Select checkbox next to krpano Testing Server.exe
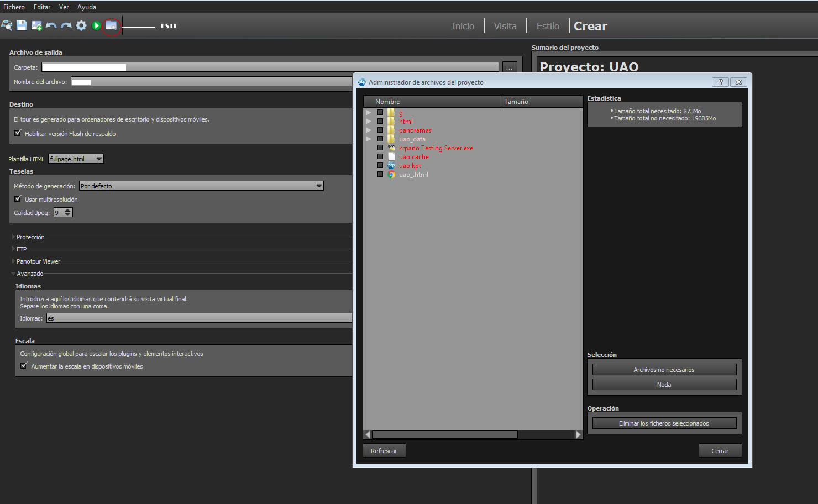Screen dimensions: 818x504 [x=380, y=148]
